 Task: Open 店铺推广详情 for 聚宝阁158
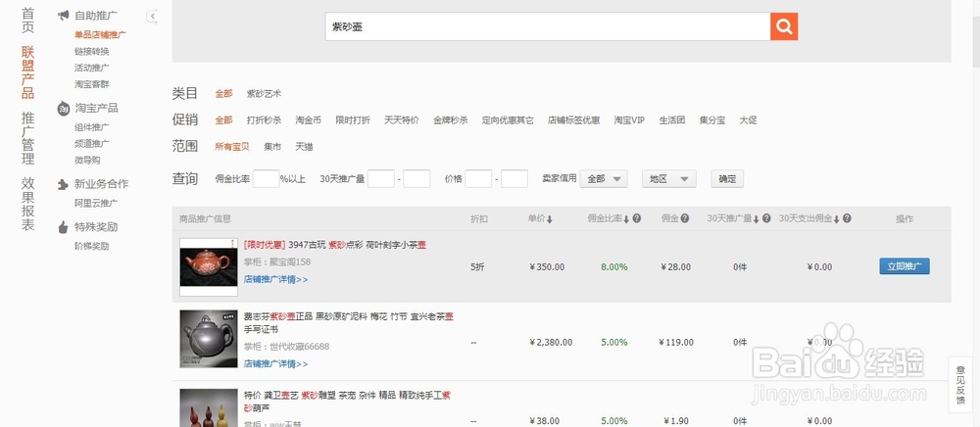coord(275,280)
